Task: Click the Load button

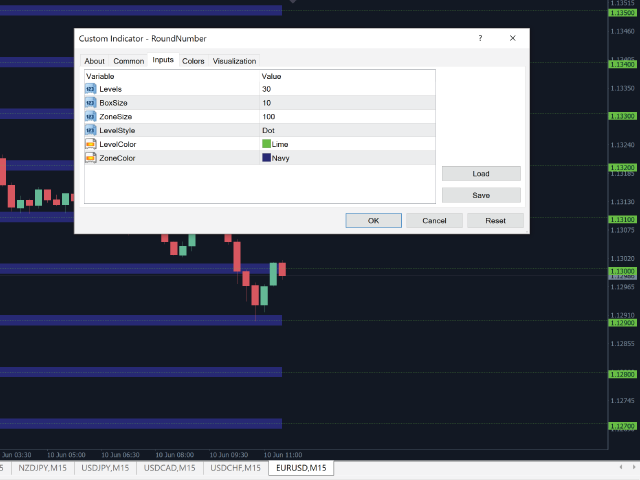Action: click(481, 173)
